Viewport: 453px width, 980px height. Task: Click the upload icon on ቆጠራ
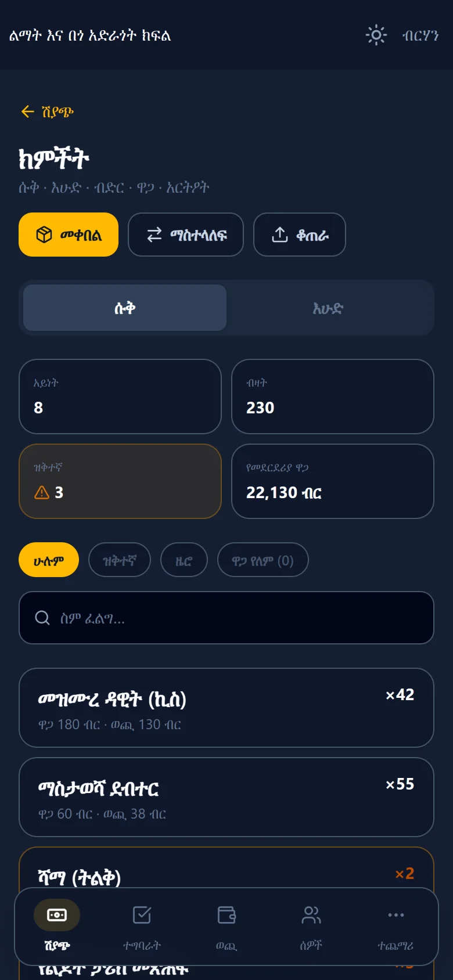point(280,235)
